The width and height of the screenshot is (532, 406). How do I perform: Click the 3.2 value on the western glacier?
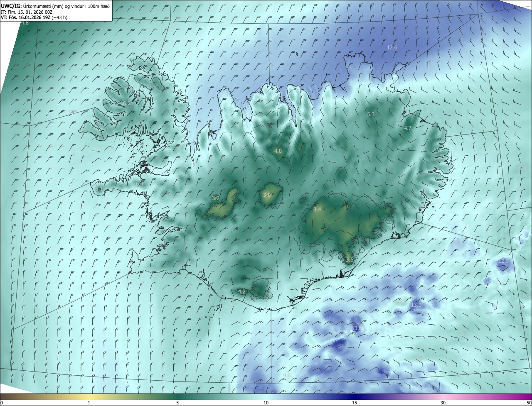pyautogui.click(x=216, y=198)
